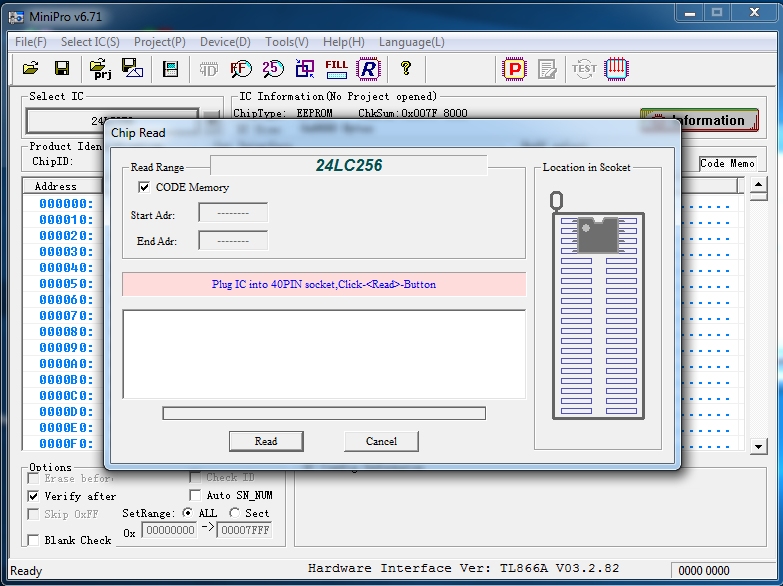Viewport: 783px width, 586px height.
Task: Open the Language(L) menu
Action: 411,42
